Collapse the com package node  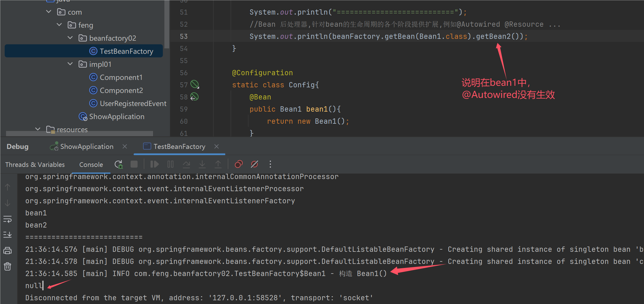click(49, 12)
